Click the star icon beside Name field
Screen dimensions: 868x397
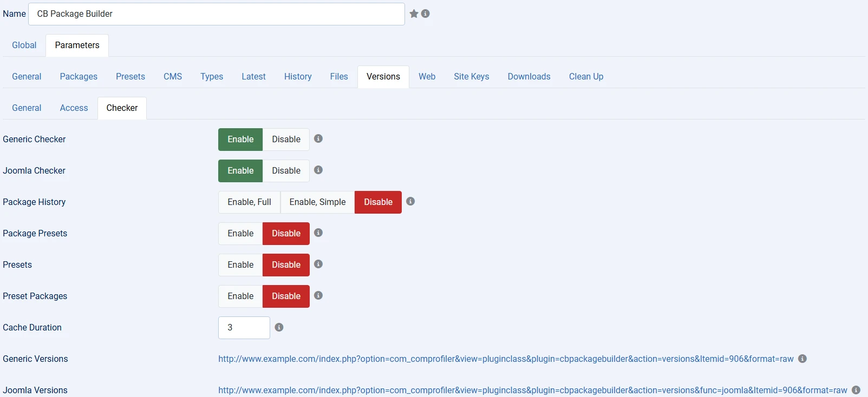pyautogui.click(x=414, y=14)
